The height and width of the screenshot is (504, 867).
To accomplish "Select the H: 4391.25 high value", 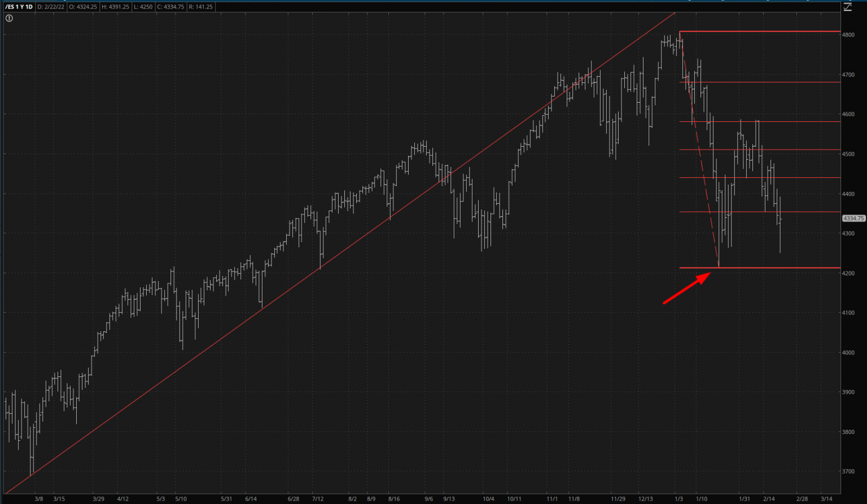I will coord(115,7).
